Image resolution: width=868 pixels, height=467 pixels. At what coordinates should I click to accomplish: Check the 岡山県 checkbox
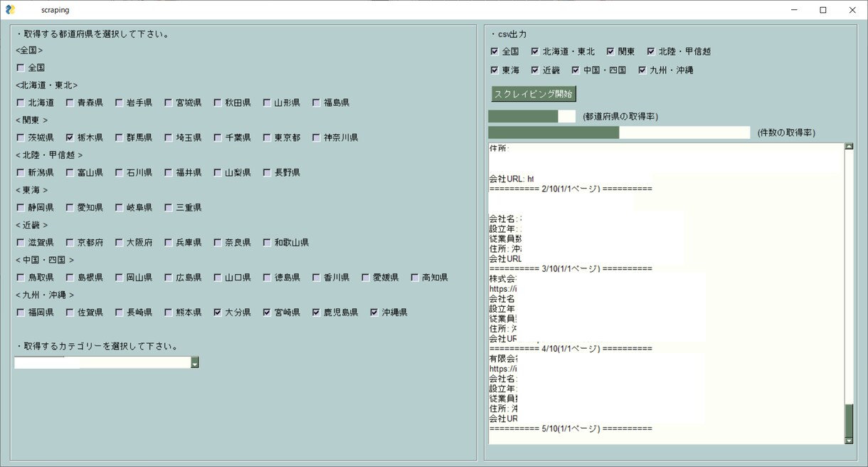[119, 277]
